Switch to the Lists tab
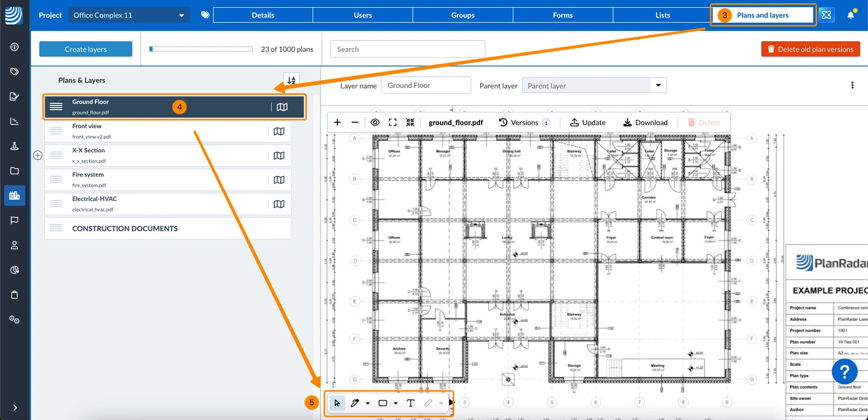This screenshot has width=868, height=420. (662, 15)
